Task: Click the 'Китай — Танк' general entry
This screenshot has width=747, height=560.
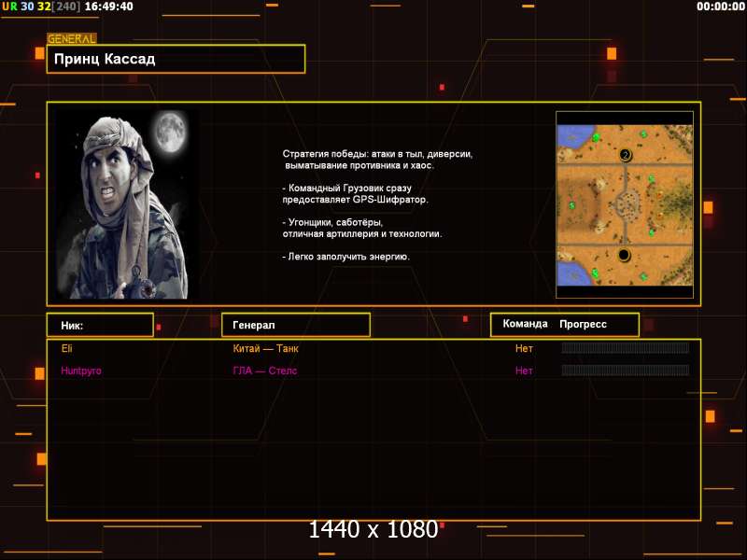Action: coord(265,348)
